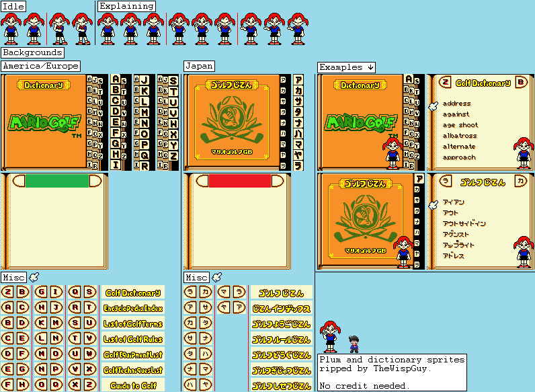Click the 'ripped by TheWispGuy' credit text

[375, 368]
